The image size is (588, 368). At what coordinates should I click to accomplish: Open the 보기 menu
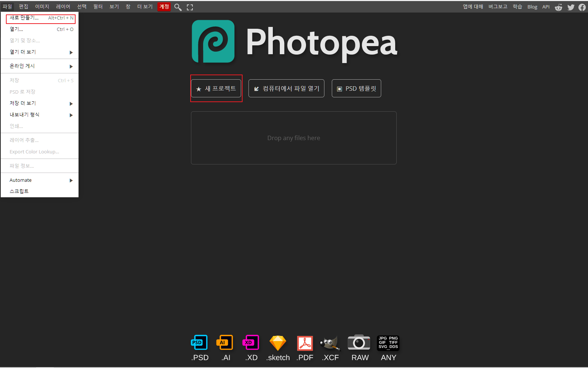[114, 7]
